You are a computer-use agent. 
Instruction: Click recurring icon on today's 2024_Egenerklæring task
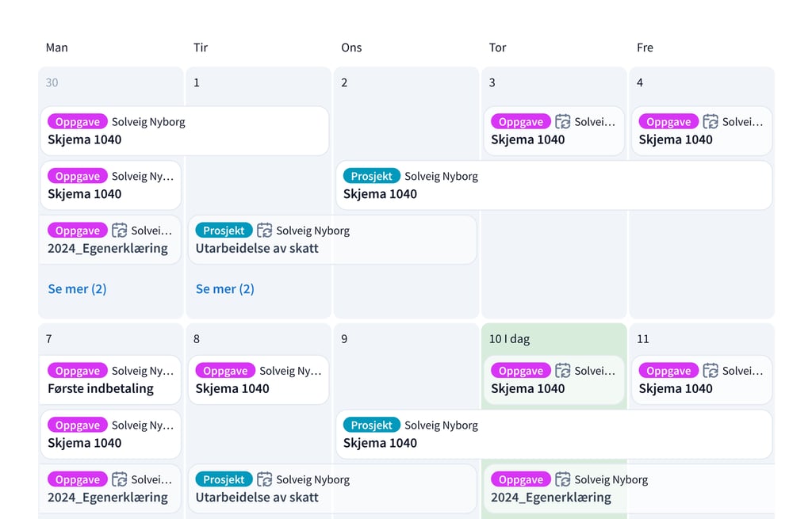pos(562,479)
